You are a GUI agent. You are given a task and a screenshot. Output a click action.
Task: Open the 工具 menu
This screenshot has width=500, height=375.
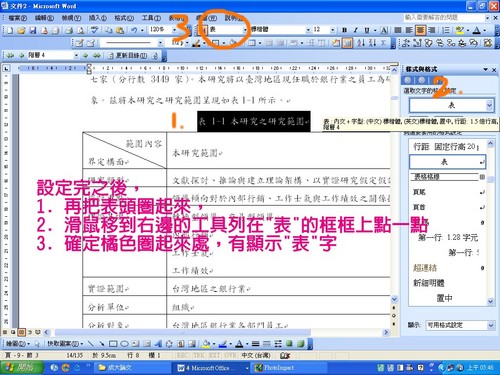151,18
